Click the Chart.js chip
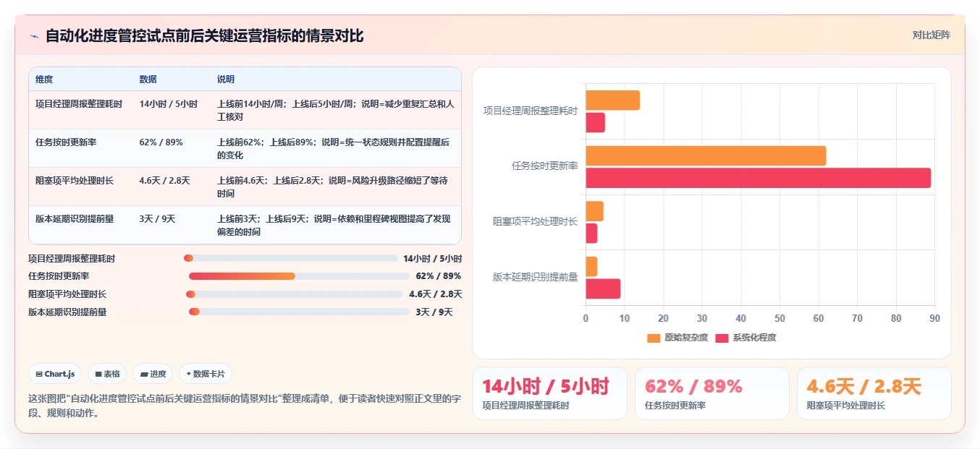Image resolution: width=980 pixels, height=449 pixels. [x=55, y=374]
